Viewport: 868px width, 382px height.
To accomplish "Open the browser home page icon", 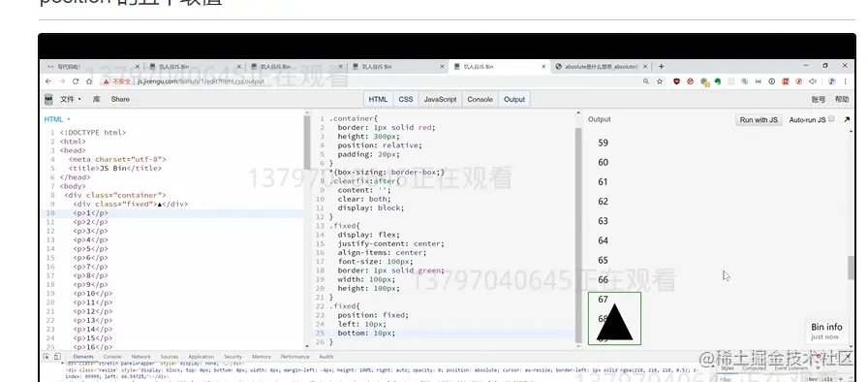I will (89, 81).
